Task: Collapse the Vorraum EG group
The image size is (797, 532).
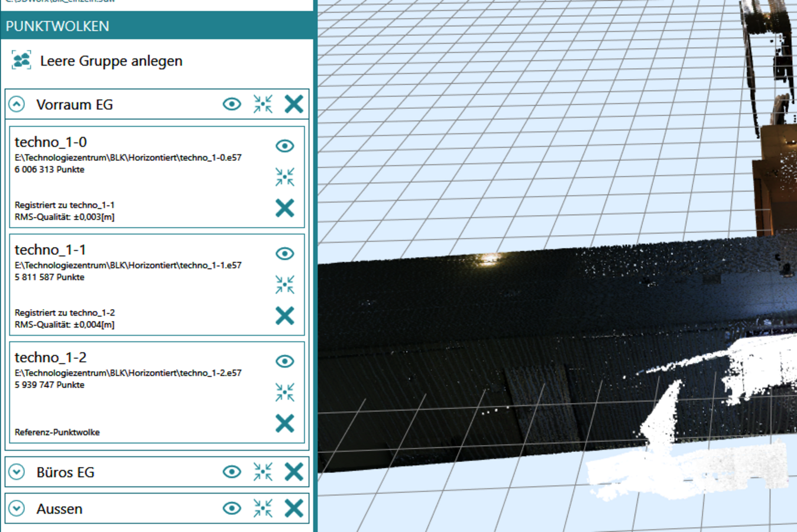Action: click(x=17, y=105)
